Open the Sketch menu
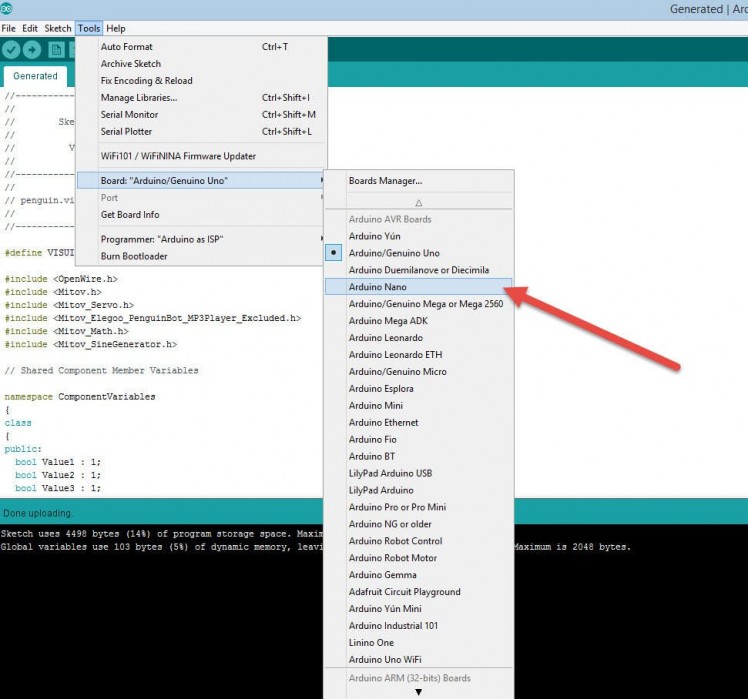The height and width of the screenshot is (699, 748). point(58,29)
